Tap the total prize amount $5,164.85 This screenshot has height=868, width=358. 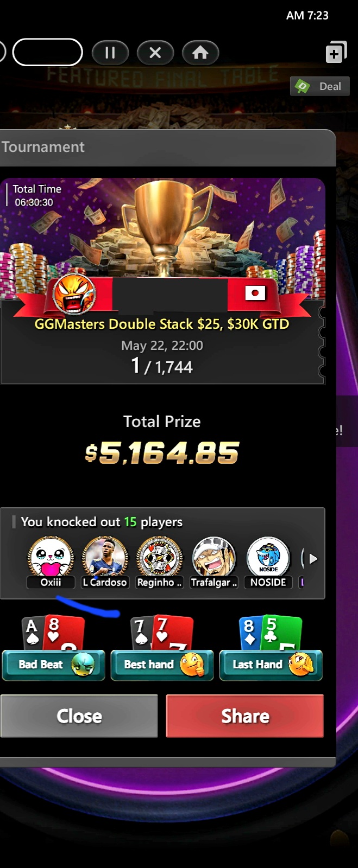(162, 453)
